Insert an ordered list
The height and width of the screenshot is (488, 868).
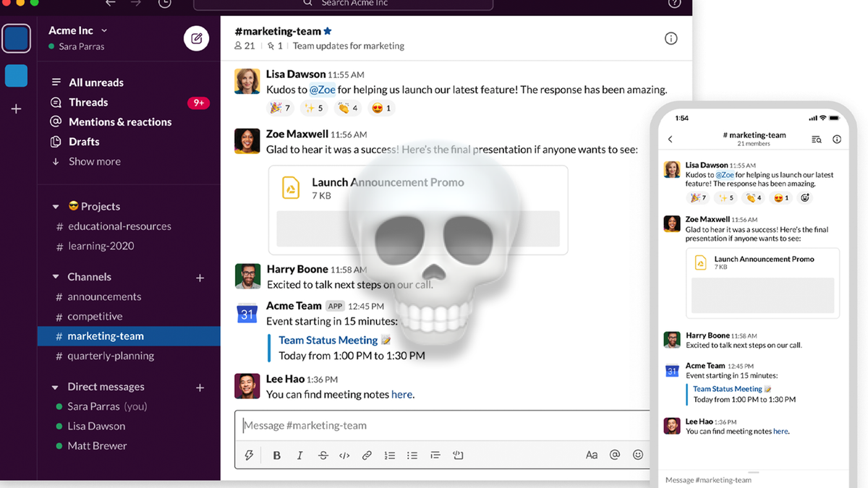(390, 455)
